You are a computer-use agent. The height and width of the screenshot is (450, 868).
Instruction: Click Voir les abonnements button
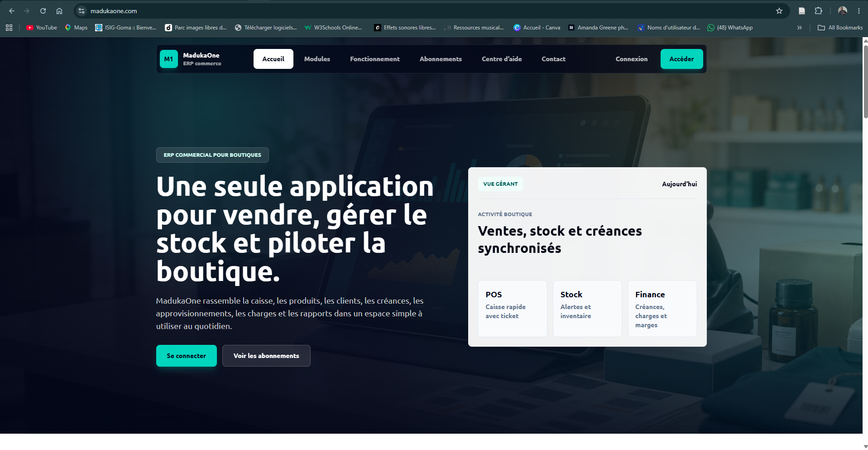[266, 356]
